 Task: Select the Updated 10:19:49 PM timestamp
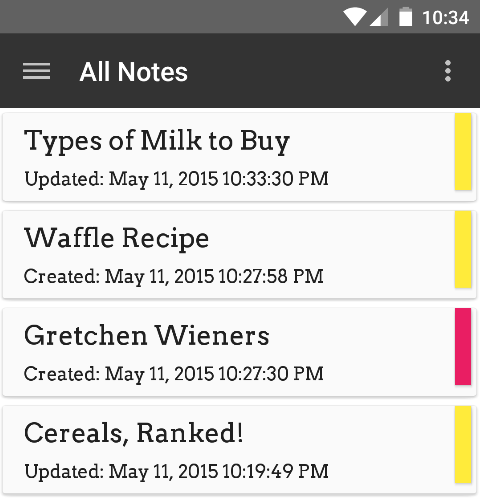click(x=176, y=472)
